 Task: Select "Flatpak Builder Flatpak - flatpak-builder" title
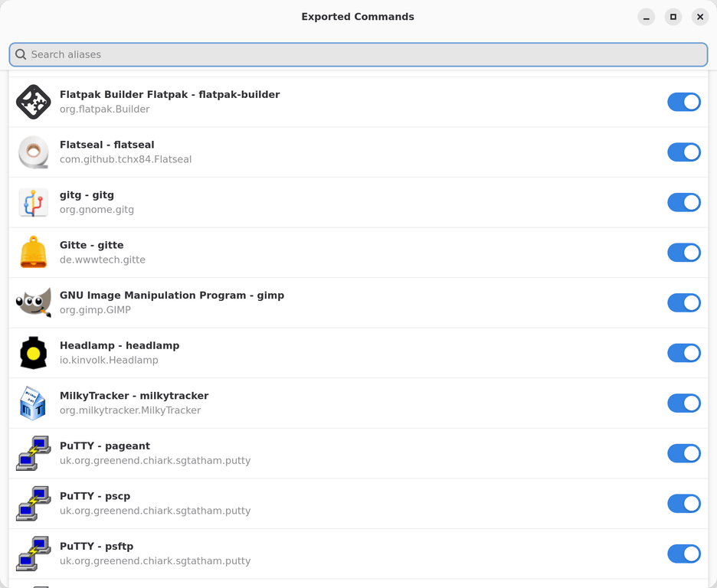[169, 95]
